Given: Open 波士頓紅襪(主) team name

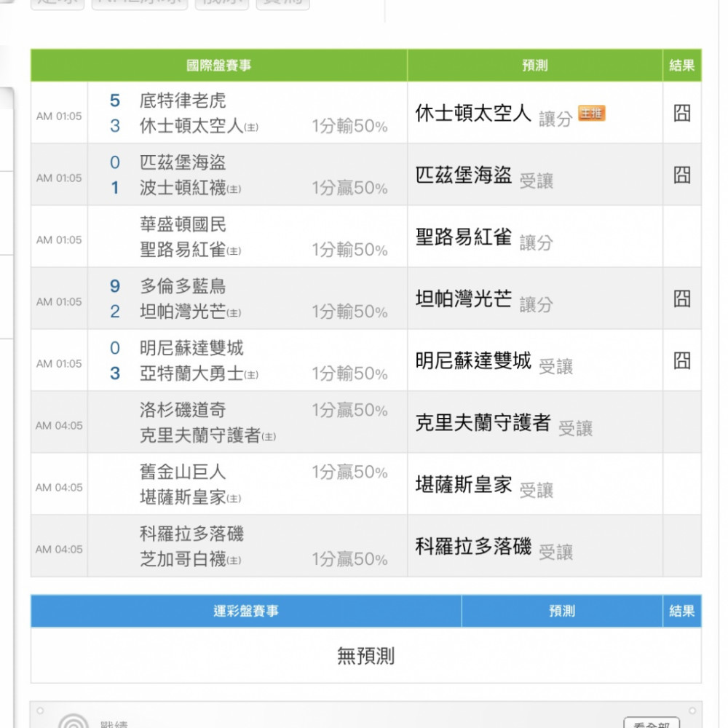Looking at the screenshot, I should [x=190, y=188].
